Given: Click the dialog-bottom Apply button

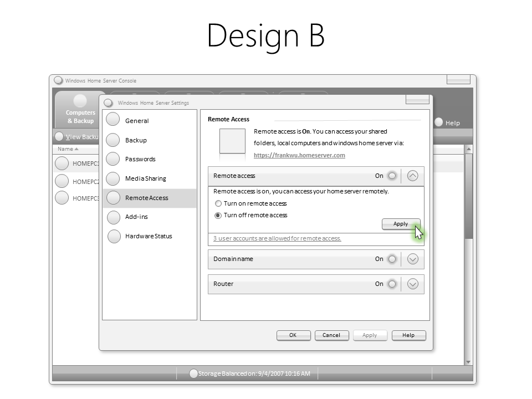Looking at the screenshot, I should point(370,335).
